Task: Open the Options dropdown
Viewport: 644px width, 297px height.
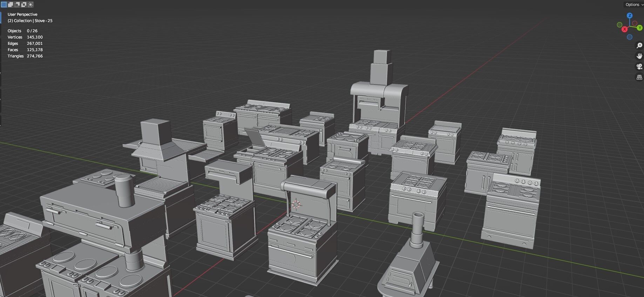Action: coord(634,5)
